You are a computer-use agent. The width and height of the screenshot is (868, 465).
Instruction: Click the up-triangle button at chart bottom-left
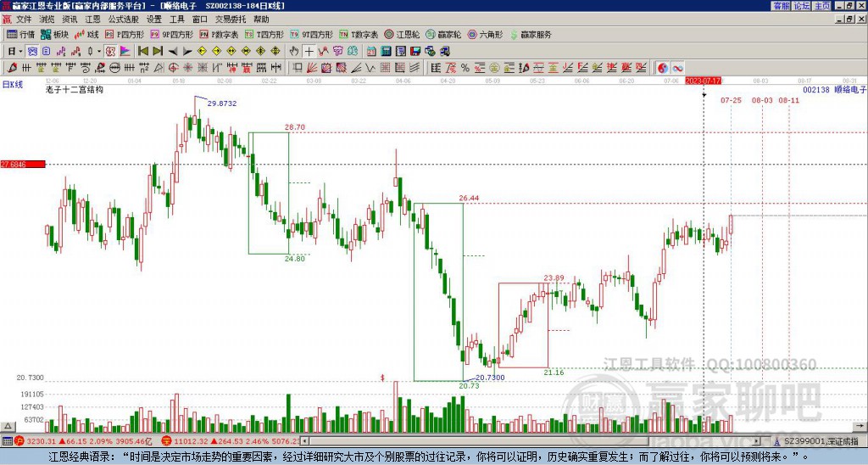(7, 426)
